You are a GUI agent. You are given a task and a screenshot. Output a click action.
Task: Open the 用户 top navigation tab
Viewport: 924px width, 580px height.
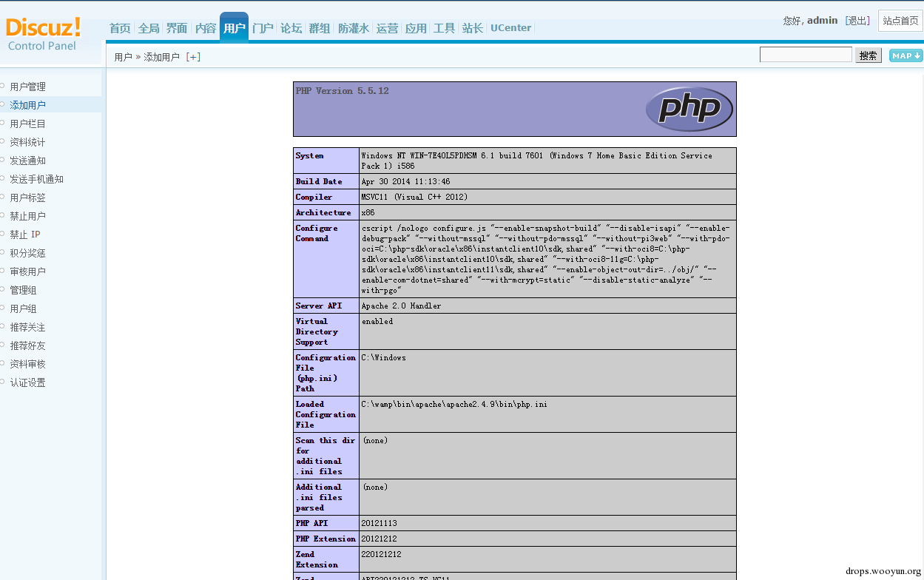pyautogui.click(x=234, y=28)
